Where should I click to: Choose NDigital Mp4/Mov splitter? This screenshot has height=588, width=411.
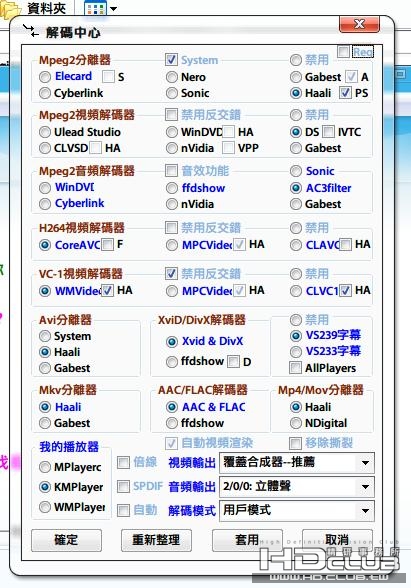(x=296, y=423)
